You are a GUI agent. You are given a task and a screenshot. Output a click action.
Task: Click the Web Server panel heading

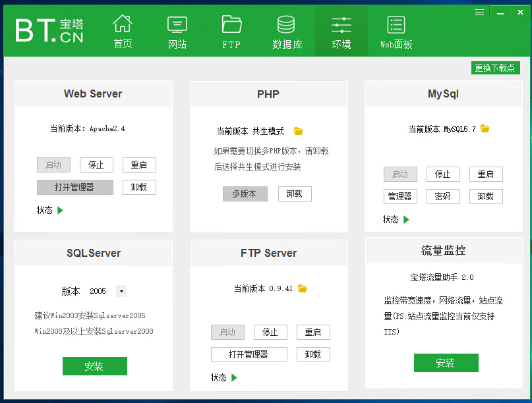93,94
